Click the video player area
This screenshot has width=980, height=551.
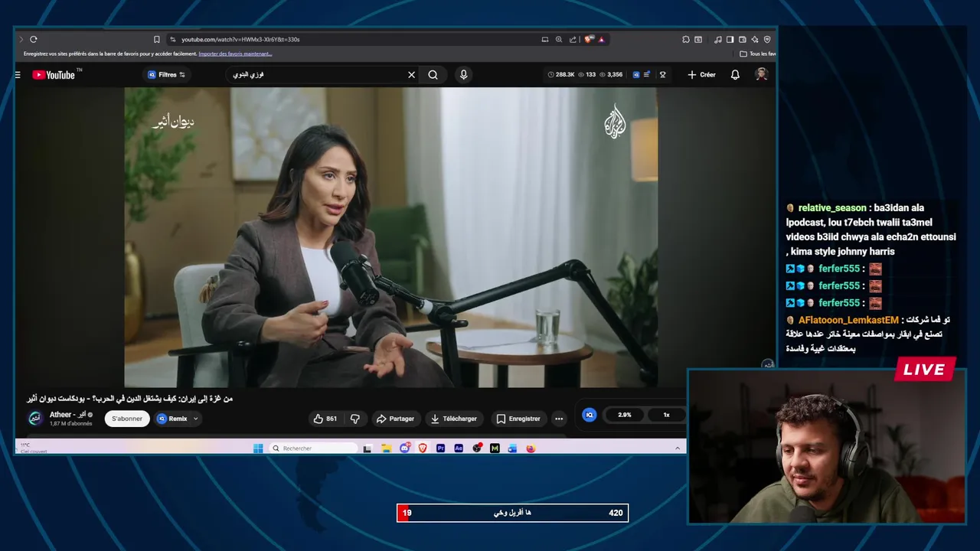pos(390,237)
